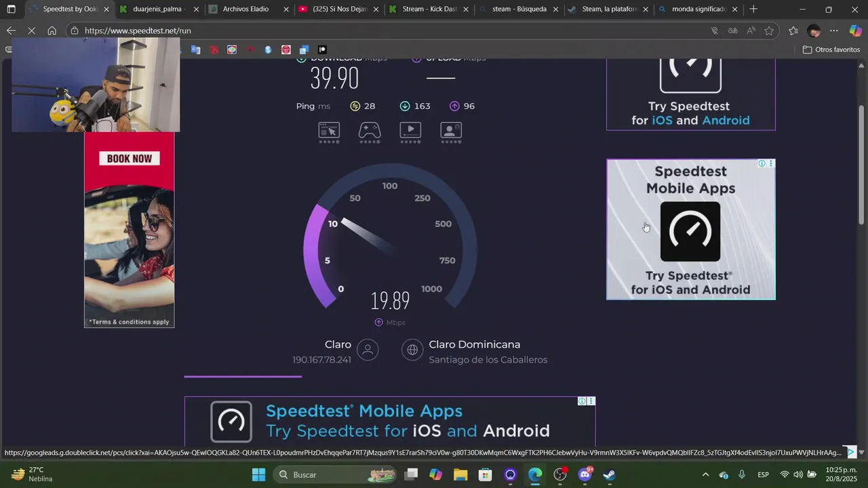Click the Claro Dominicana server name
Image resolution: width=868 pixels, height=488 pixels.
click(x=475, y=344)
